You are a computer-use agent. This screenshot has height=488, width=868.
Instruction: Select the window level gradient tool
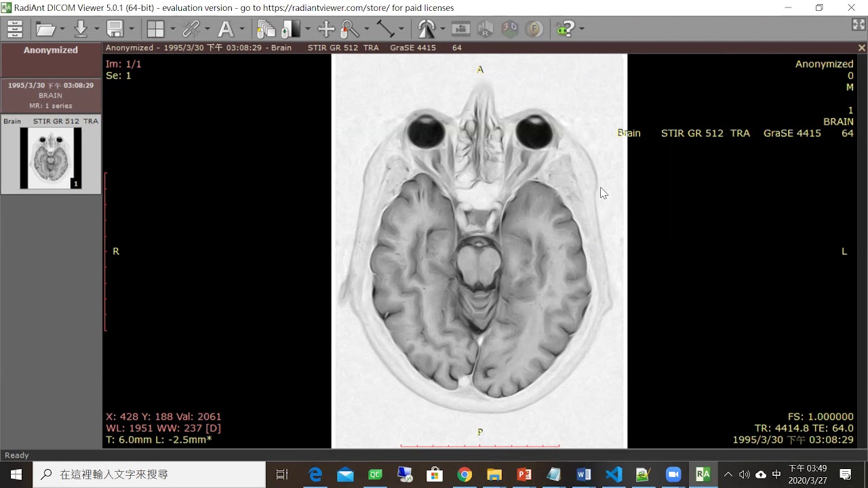(x=291, y=29)
